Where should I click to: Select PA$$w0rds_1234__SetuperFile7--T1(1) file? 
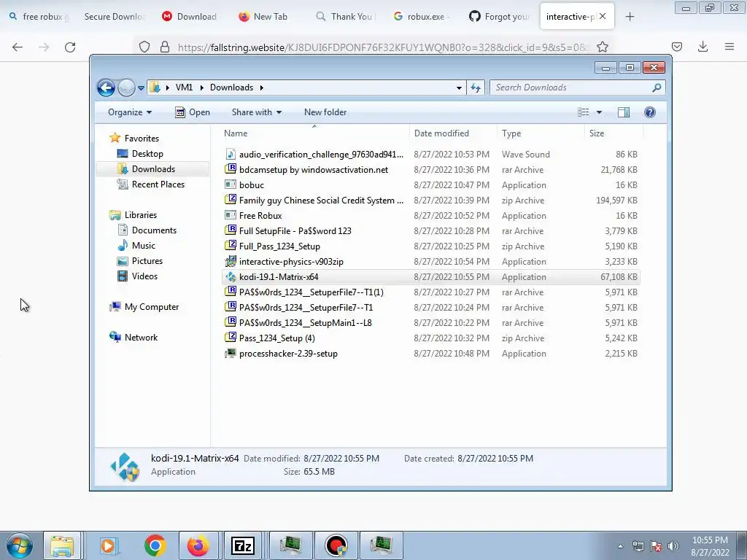click(x=311, y=292)
